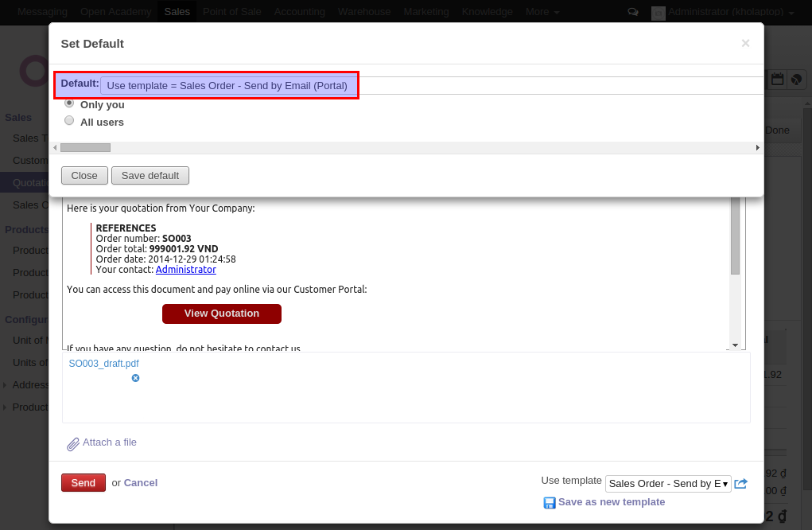Open the Sales top menu
Viewport: 812px width, 530px height.
point(177,11)
